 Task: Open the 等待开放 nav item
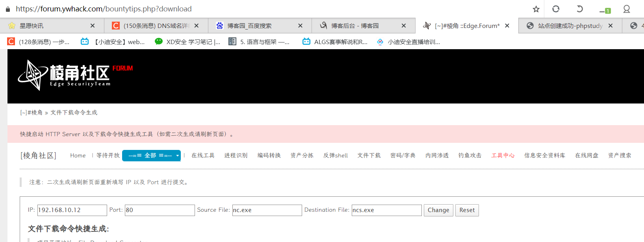point(108,155)
